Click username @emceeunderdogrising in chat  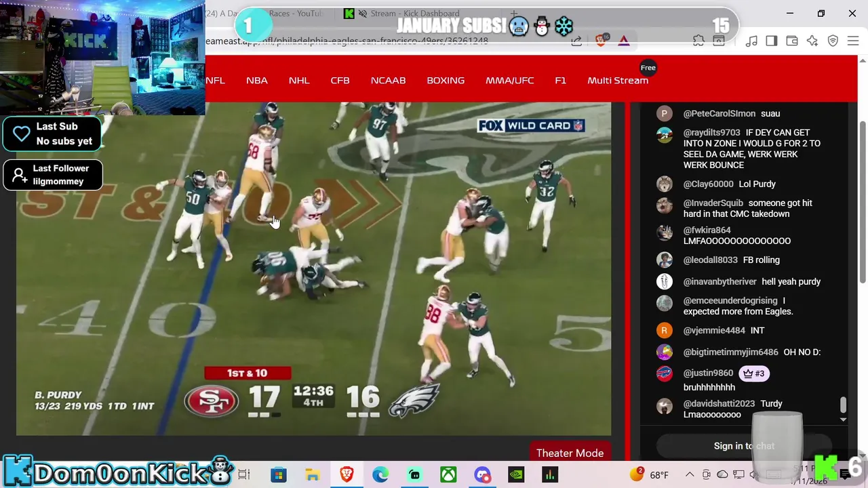point(730,300)
